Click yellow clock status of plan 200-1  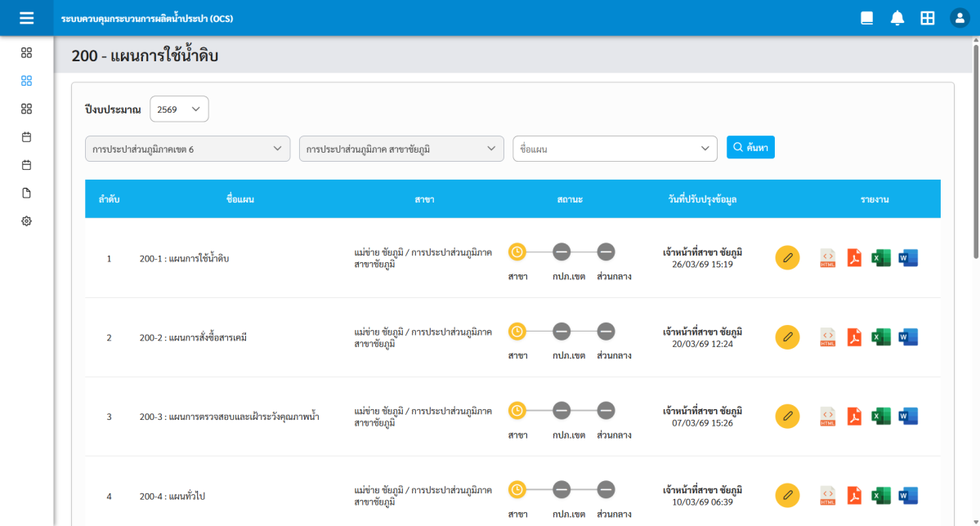[517, 252]
